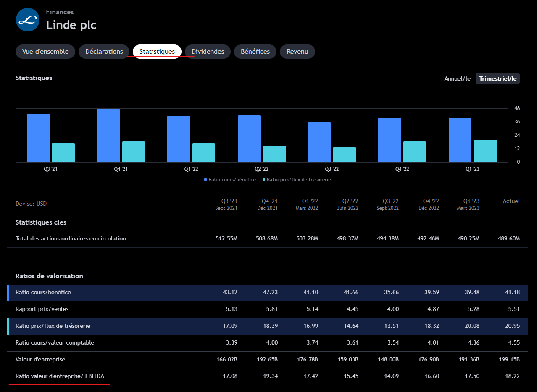Click the 4.55 book value ratio
The width and height of the screenshot is (537, 392).
[514, 343]
